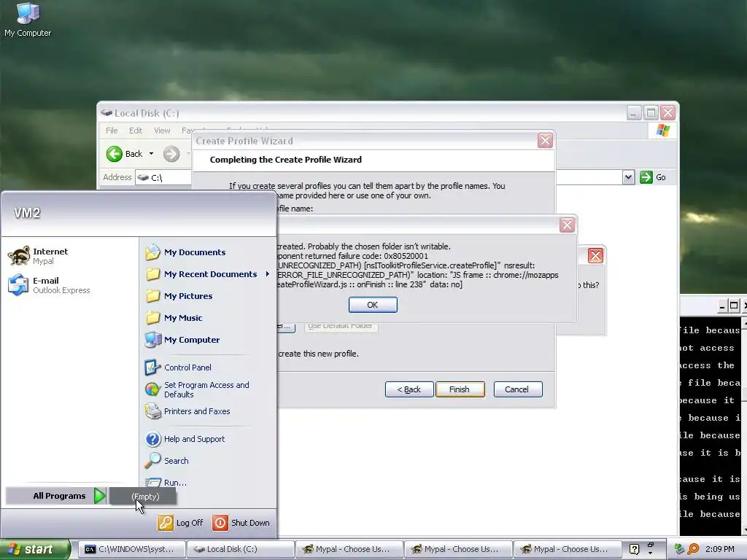Minimize the command prompt window
This screenshot has height=560, width=747.
(721, 306)
